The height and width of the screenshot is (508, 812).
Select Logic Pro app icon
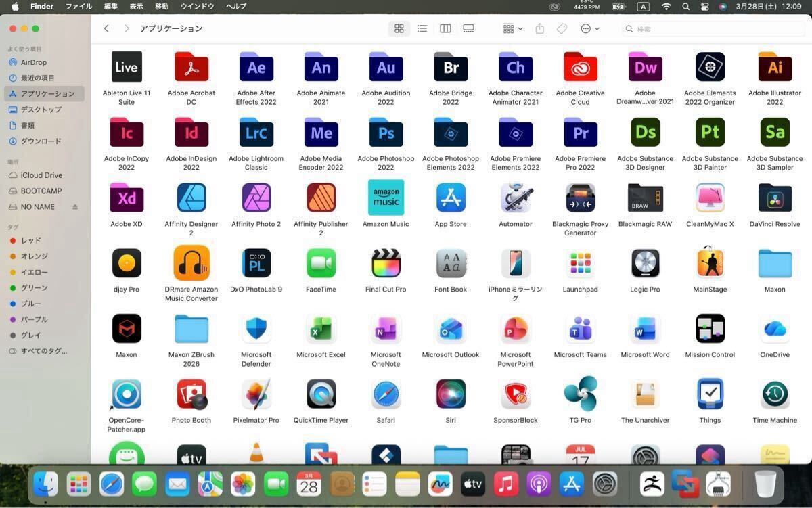646,263
